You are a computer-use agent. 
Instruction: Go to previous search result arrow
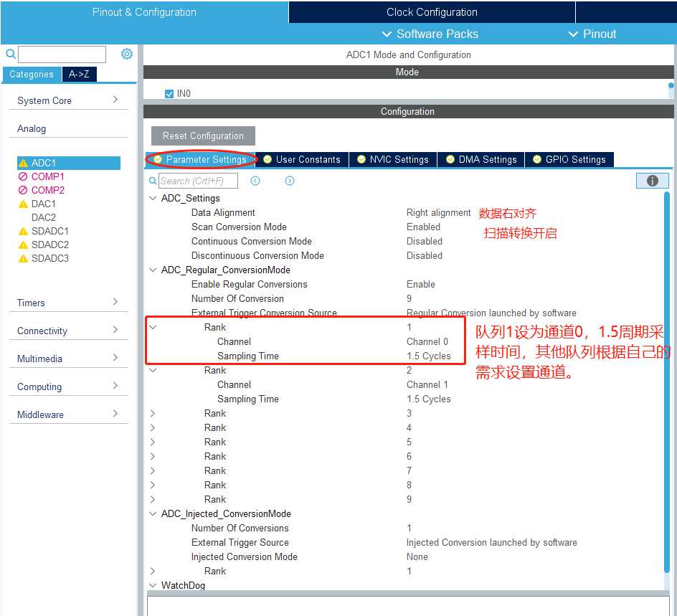255,181
